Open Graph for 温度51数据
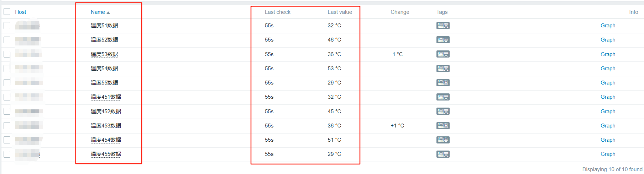 (x=608, y=26)
